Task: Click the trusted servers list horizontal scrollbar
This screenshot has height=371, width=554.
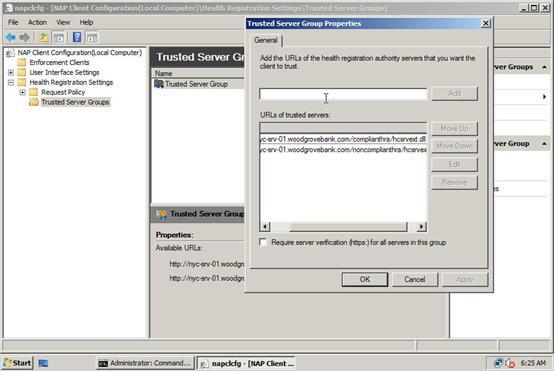Action: pos(348,226)
